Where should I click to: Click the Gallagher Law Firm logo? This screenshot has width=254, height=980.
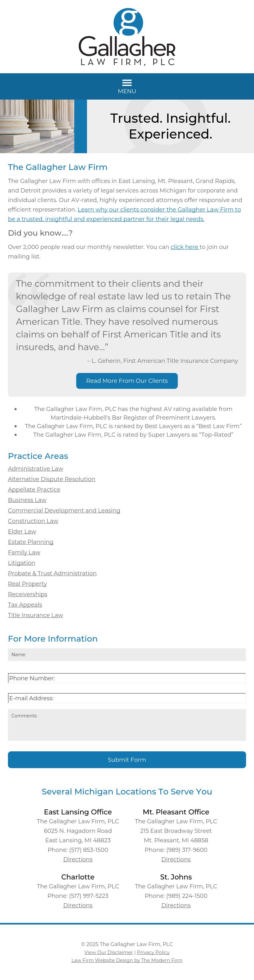click(127, 36)
